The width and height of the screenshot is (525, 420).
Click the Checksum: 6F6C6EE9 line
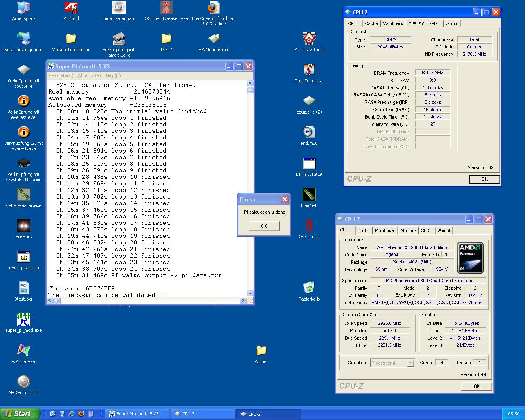(x=82, y=288)
